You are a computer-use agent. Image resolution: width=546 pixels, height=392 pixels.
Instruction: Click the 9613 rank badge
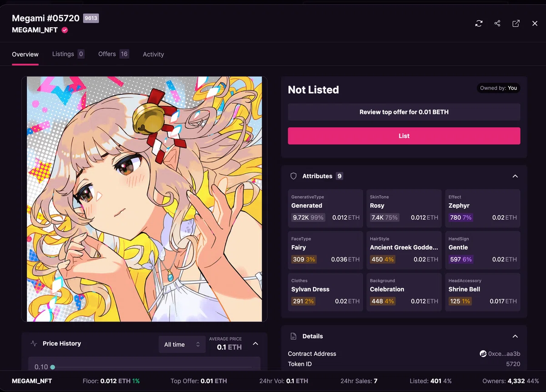[91, 18]
